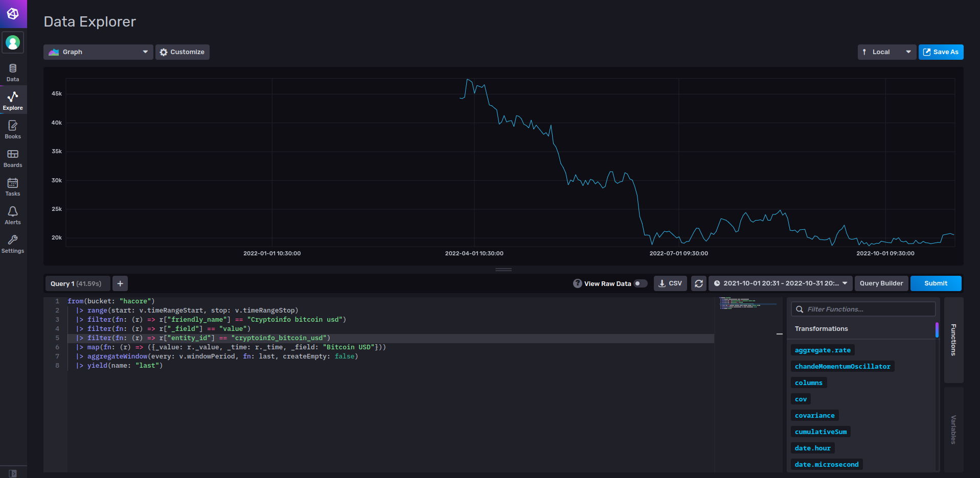Insert the date.microsecond function
The height and width of the screenshot is (478, 980).
[827, 464]
